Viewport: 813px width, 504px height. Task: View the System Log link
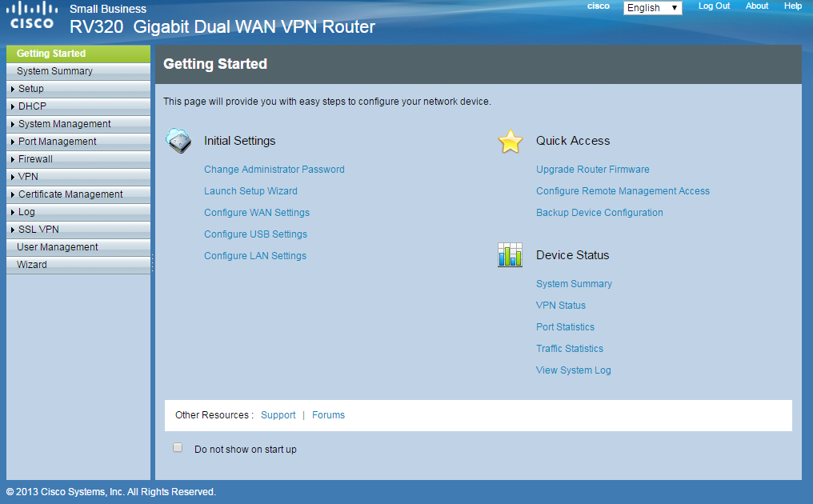point(573,370)
